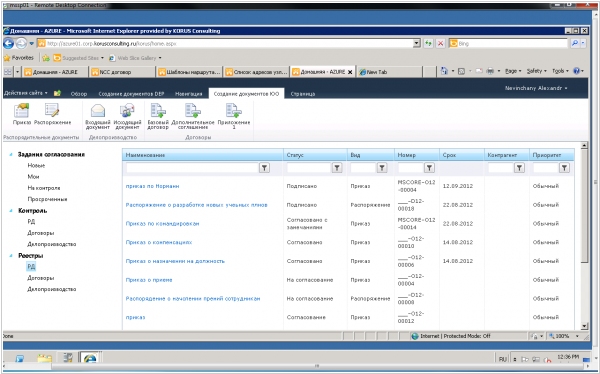
Task: Collapse the Реестры tree section
Action: pyautogui.click(x=11, y=256)
